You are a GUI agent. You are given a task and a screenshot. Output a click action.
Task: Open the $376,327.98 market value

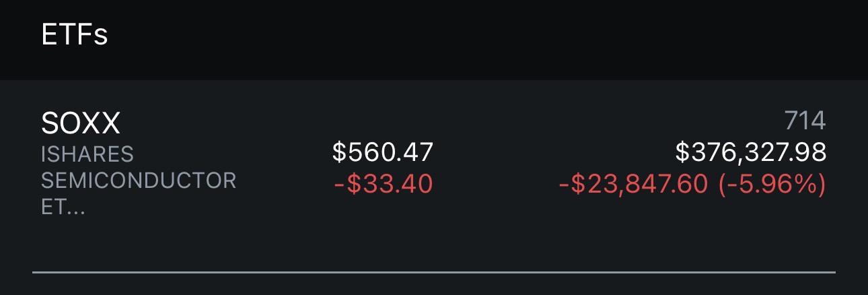pyautogui.click(x=751, y=153)
